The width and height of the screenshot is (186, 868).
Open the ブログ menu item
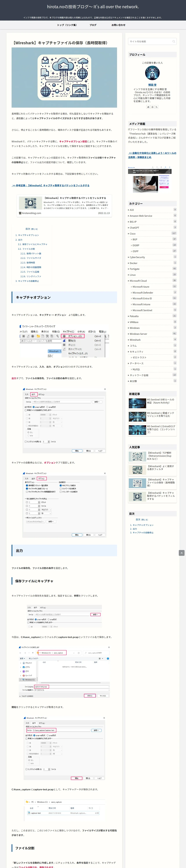[93, 25]
